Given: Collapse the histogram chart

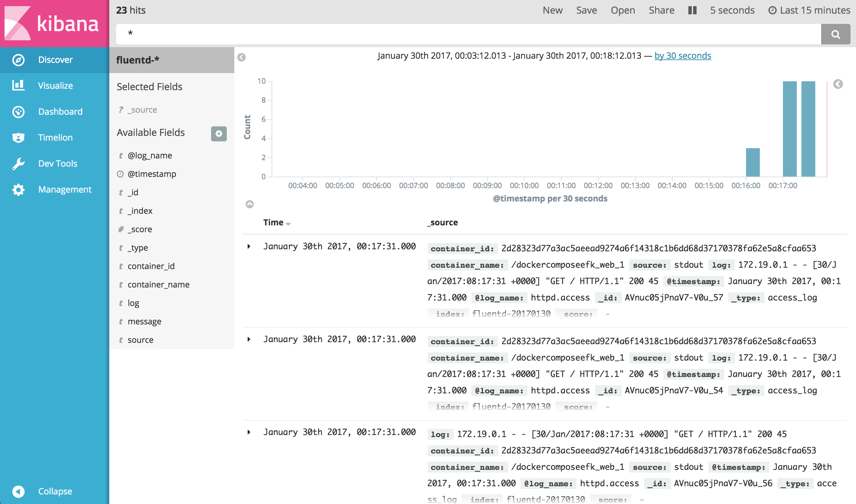Looking at the screenshot, I should point(250,204).
